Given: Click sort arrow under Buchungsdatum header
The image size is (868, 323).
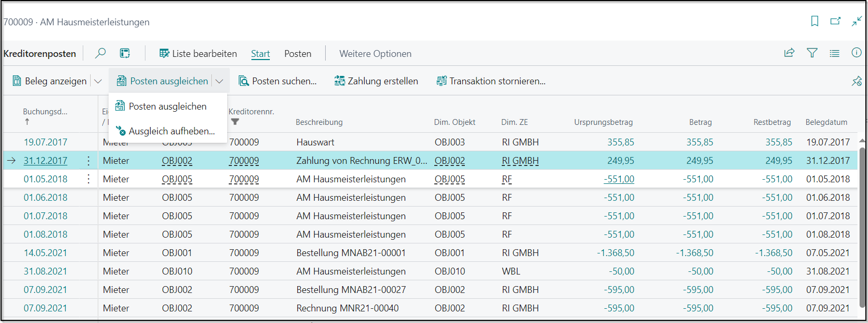Looking at the screenshot, I should pos(27,122).
